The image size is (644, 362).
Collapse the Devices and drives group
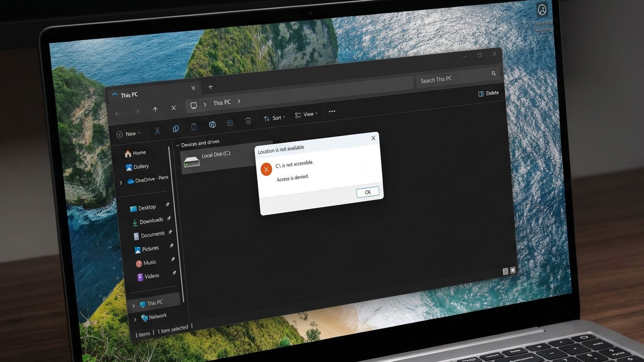(x=178, y=145)
